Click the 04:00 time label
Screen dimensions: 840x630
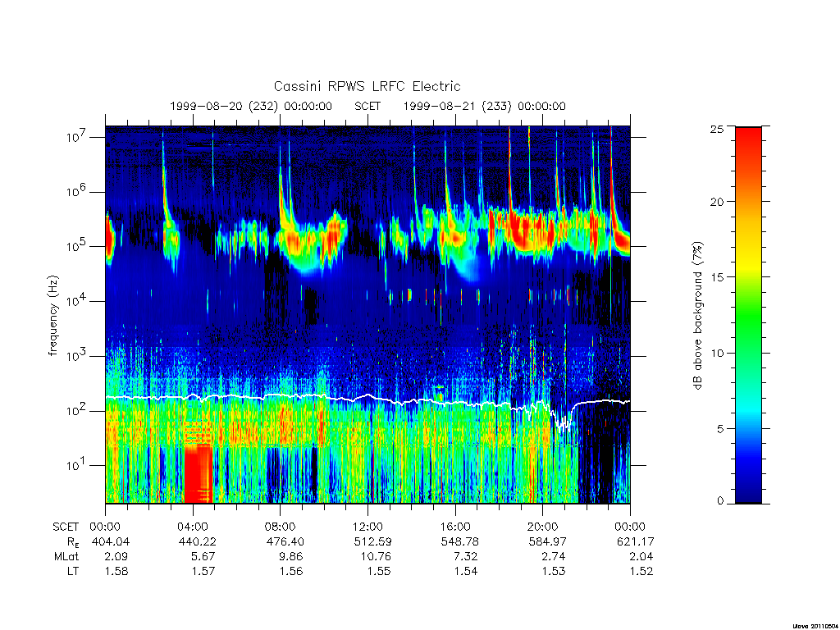[193, 527]
